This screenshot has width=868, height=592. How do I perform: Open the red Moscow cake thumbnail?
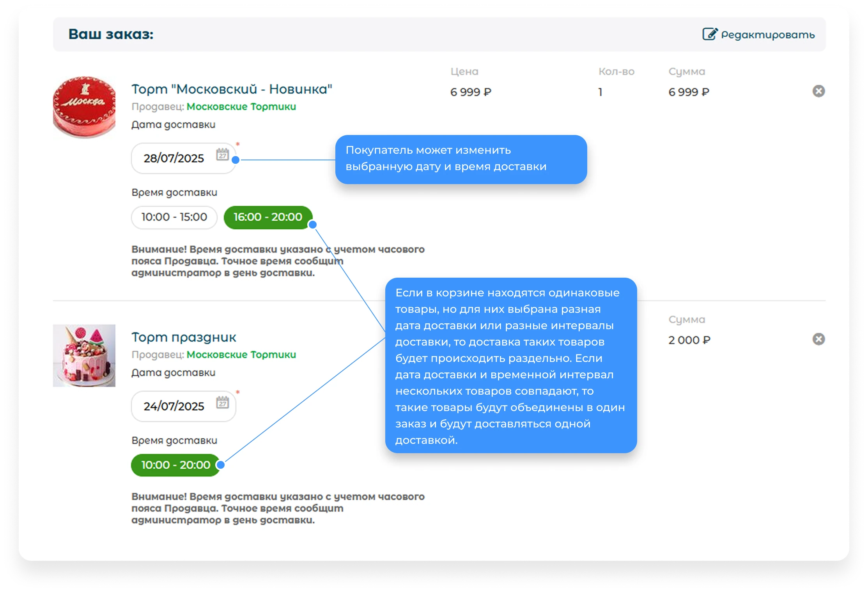point(84,107)
